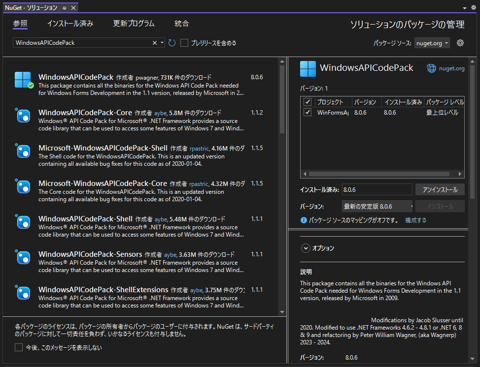Click the details pane vertical scrollbar

coord(472,132)
